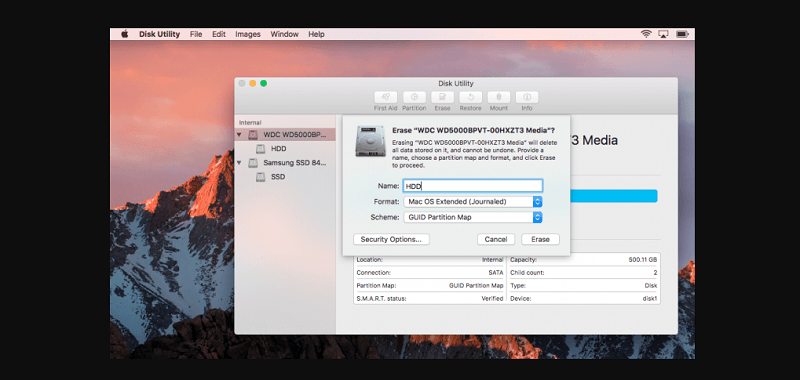The image size is (800, 380).
Task: Click the Child count value 2
Action: 656,273
